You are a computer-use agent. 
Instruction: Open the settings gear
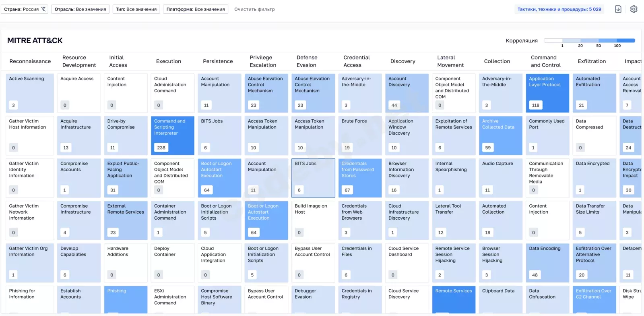point(634,9)
